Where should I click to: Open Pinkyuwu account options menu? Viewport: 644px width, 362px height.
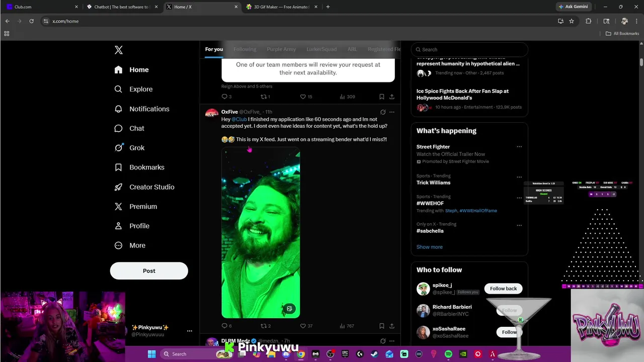189,331
